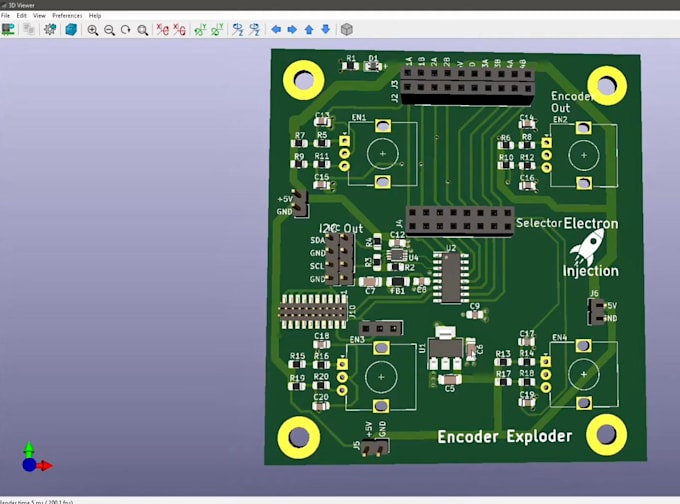Rotate Z counterclockwise with second blue Z icon

254,29
